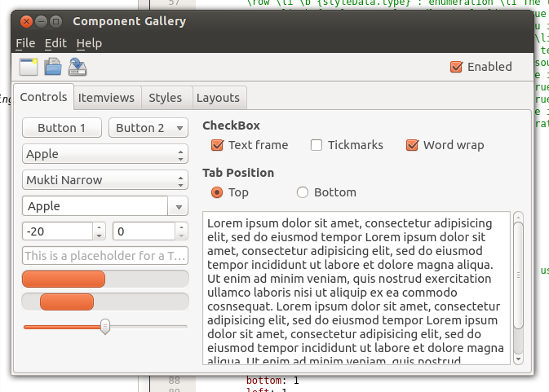Open the editable Apple combo box arrow

tap(179, 206)
